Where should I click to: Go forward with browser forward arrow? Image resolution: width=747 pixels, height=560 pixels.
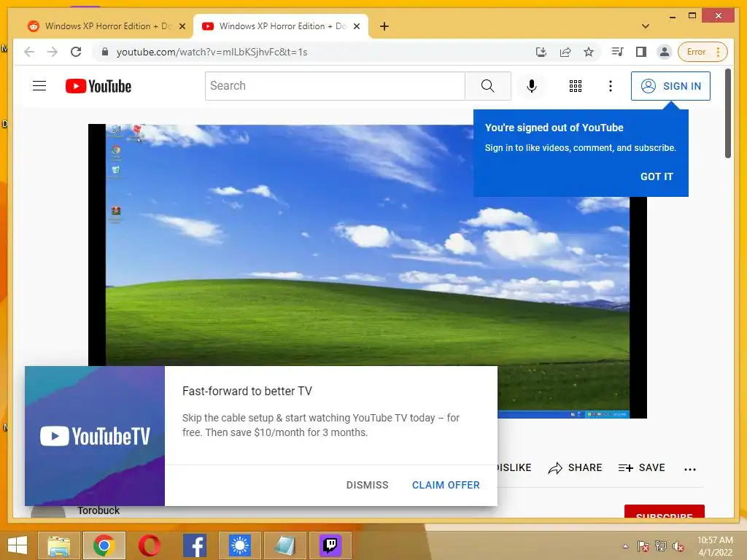53,52
